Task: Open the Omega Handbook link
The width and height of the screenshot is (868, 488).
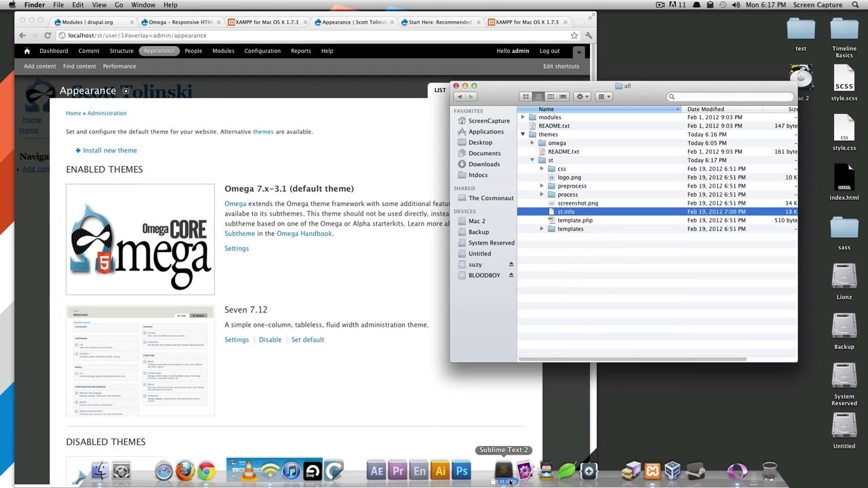Action: [304, 233]
